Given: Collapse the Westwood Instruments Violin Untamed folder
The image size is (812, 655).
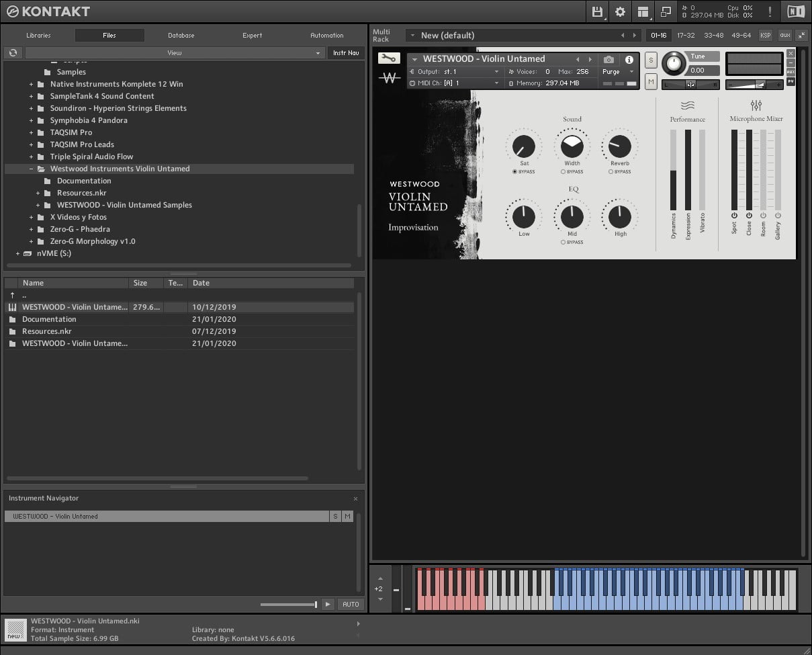Looking at the screenshot, I should (x=31, y=169).
